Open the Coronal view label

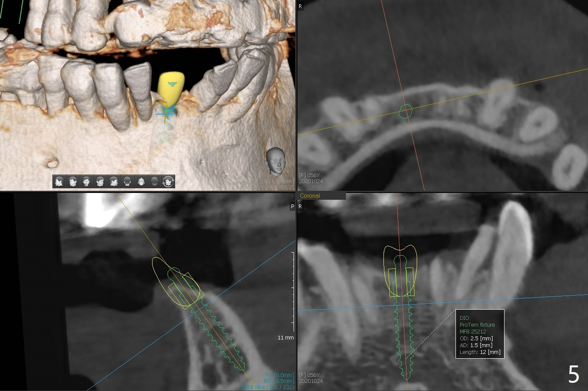[310, 196]
